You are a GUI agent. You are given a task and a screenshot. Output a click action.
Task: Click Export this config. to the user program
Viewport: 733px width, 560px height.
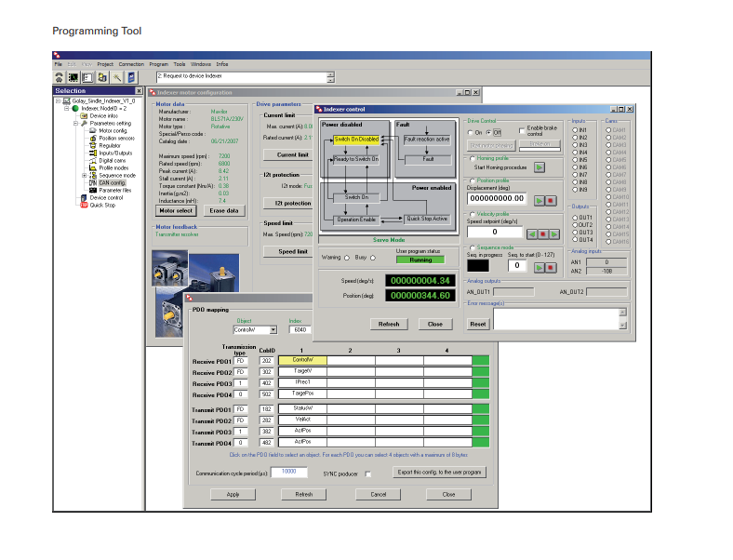(439, 473)
